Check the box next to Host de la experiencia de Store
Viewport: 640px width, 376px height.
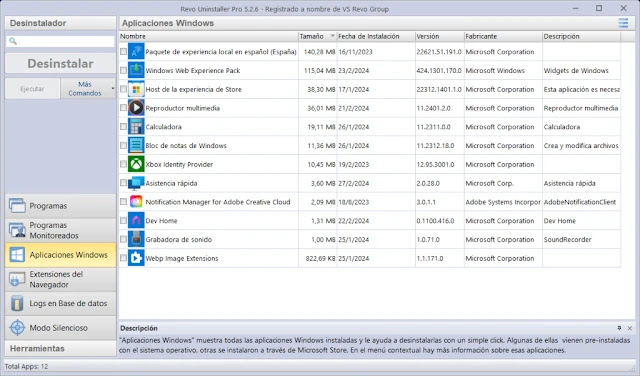coord(123,89)
